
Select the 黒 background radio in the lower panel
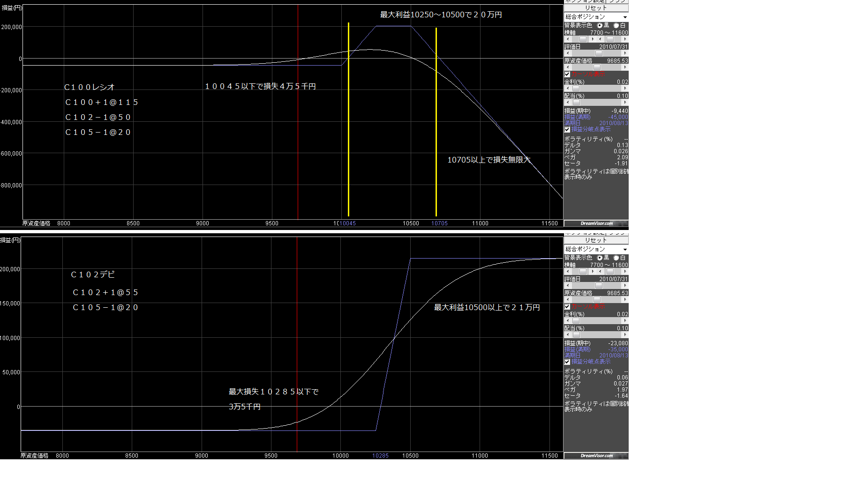point(600,258)
